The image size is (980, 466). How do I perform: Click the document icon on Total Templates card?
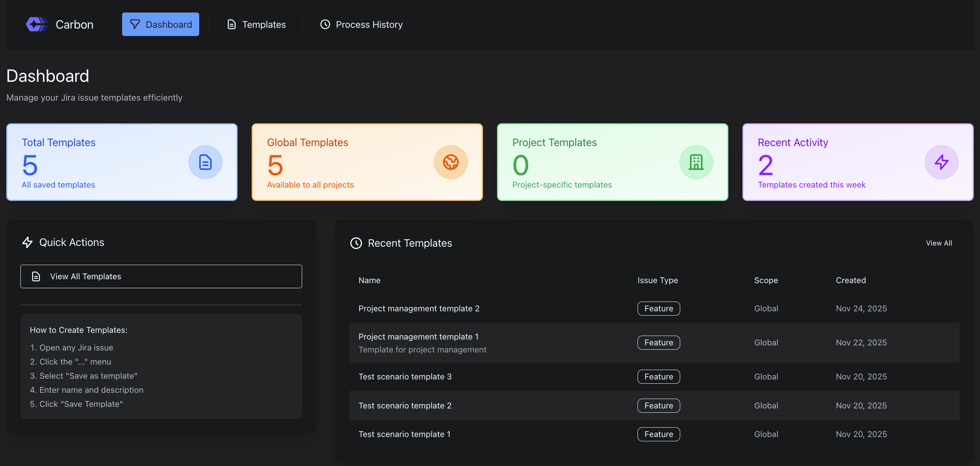click(205, 162)
